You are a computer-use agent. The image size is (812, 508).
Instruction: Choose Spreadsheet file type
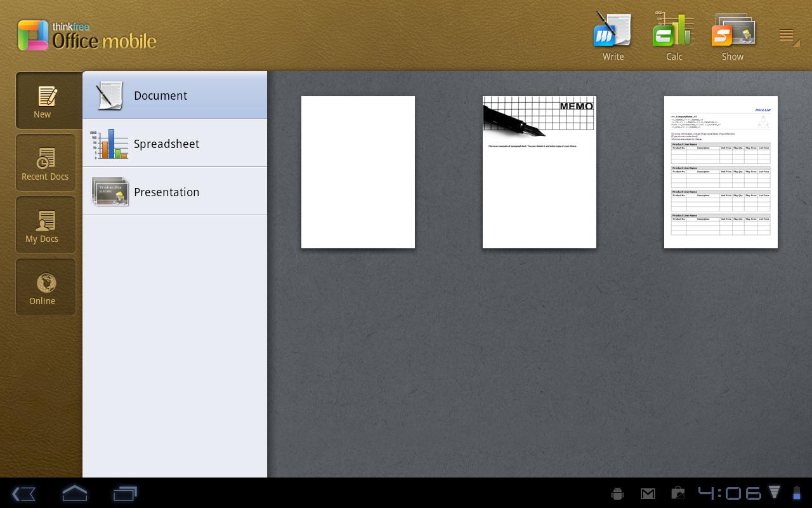tap(175, 144)
